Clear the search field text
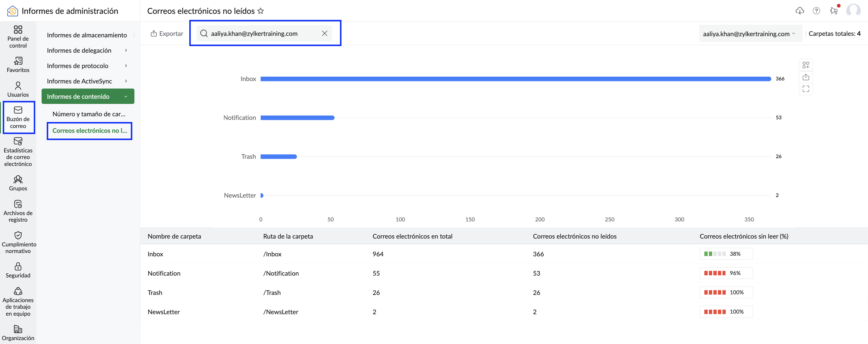 pos(325,33)
